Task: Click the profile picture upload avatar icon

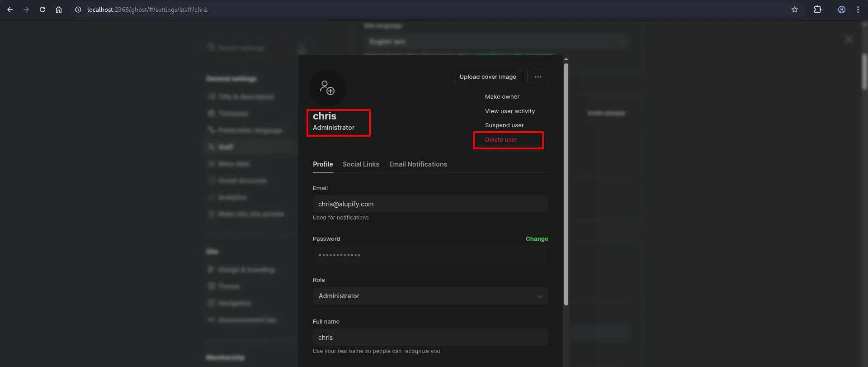Action: pyautogui.click(x=327, y=87)
